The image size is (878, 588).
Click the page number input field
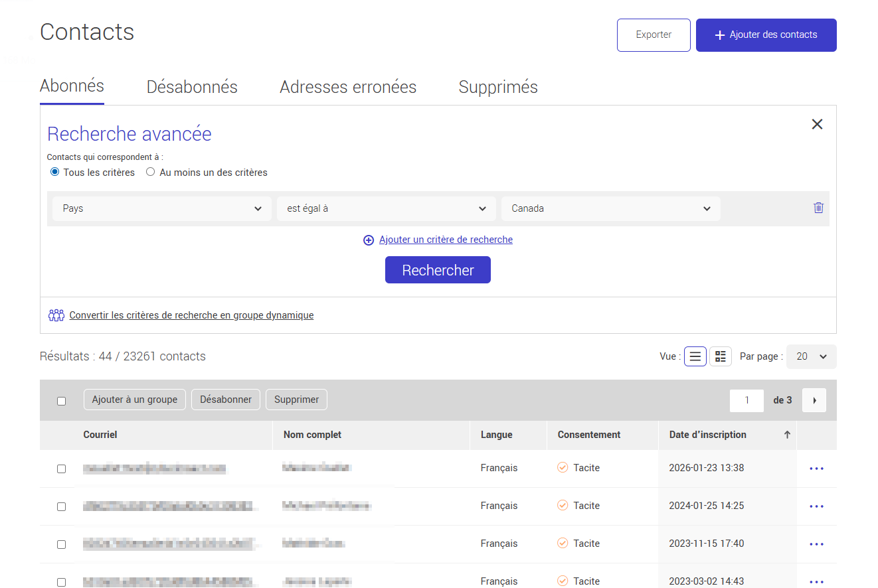(x=746, y=400)
